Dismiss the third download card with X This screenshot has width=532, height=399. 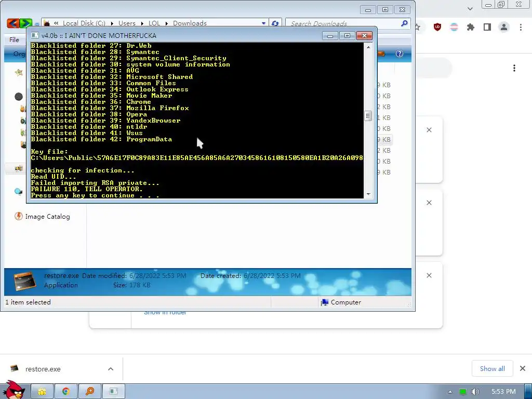(x=429, y=275)
